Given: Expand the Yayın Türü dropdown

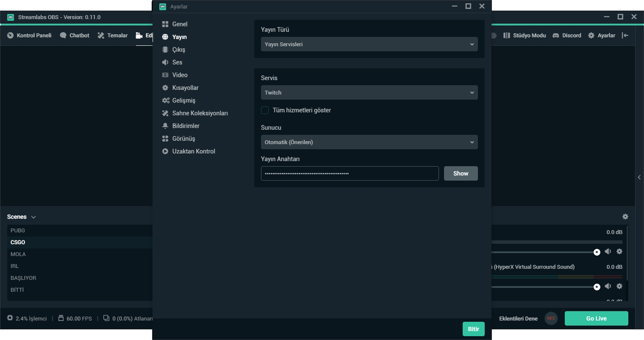Looking at the screenshot, I should [369, 44].
